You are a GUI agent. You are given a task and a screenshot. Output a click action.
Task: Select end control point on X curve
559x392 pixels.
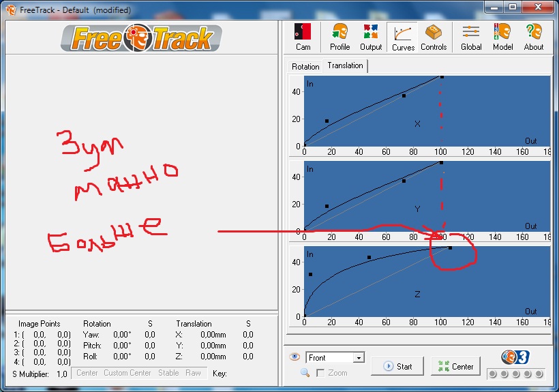pos(442,77)
